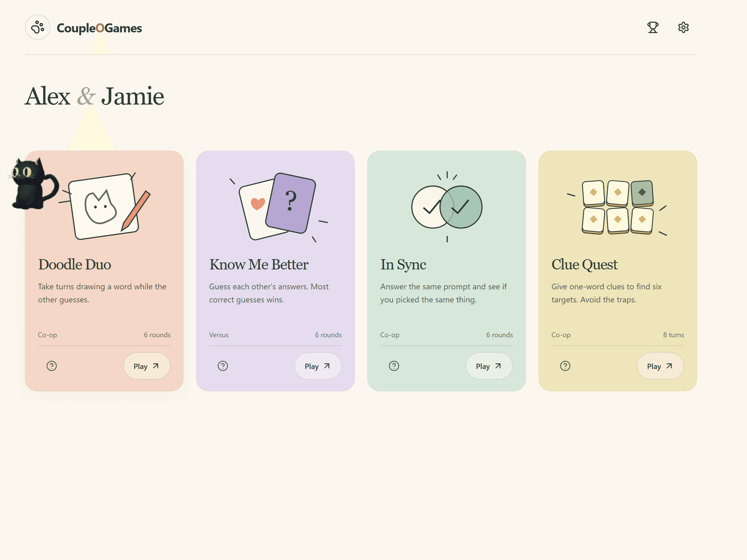747x560 pixels.
Task: Select the Doodle Duo title
Action: point(75,264)
